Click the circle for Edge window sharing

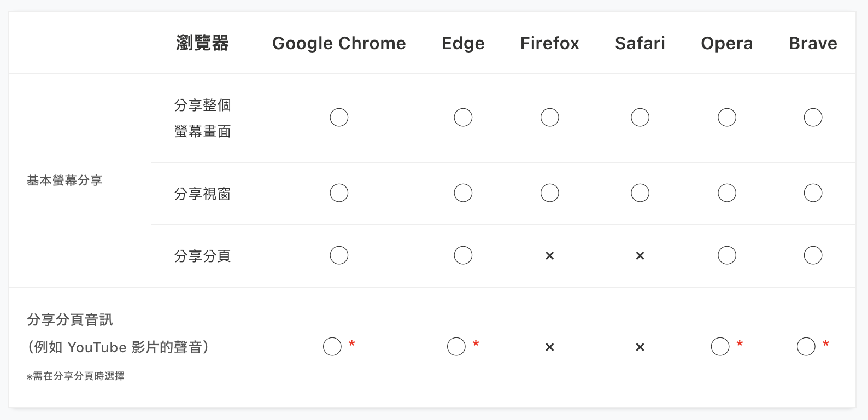click(463, 193)
